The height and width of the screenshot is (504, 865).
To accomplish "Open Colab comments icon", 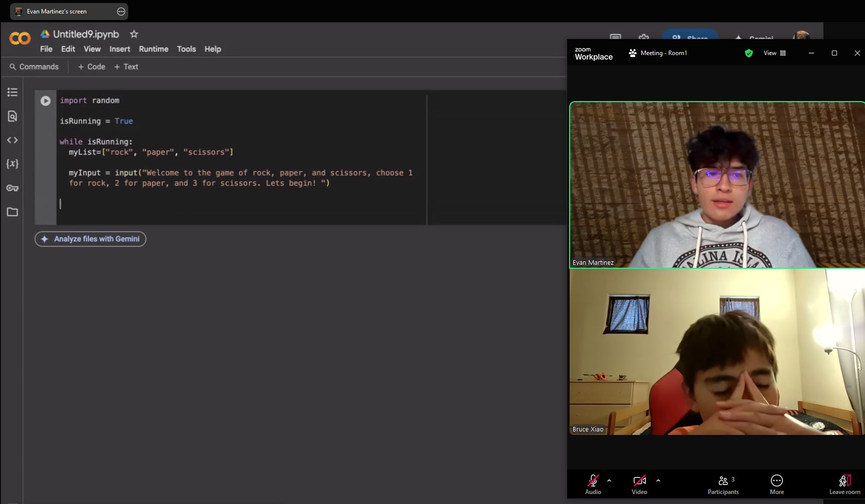I will pos(615,37).
